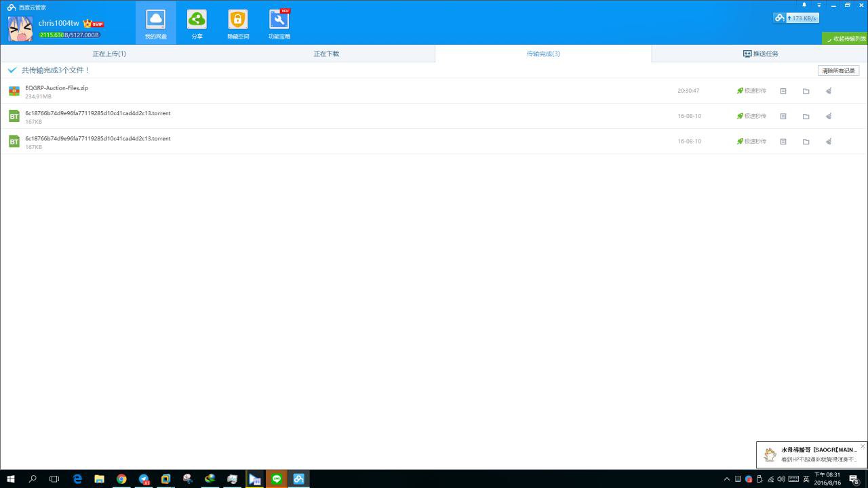Click the 清除所有记录 button
The height and width of the screenshot is (488, 868).
point(838,70)
